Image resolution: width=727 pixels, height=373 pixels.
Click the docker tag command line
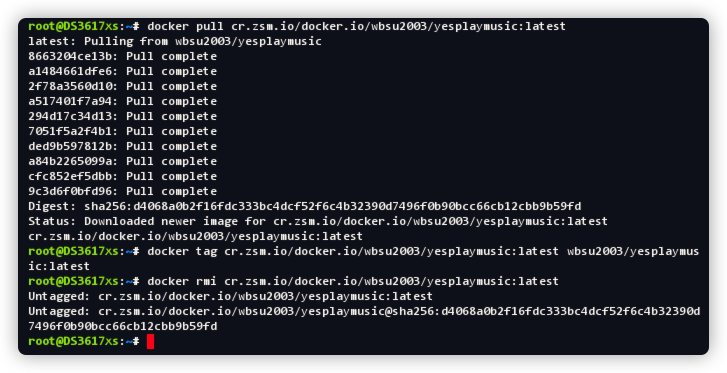click(364, 258)
